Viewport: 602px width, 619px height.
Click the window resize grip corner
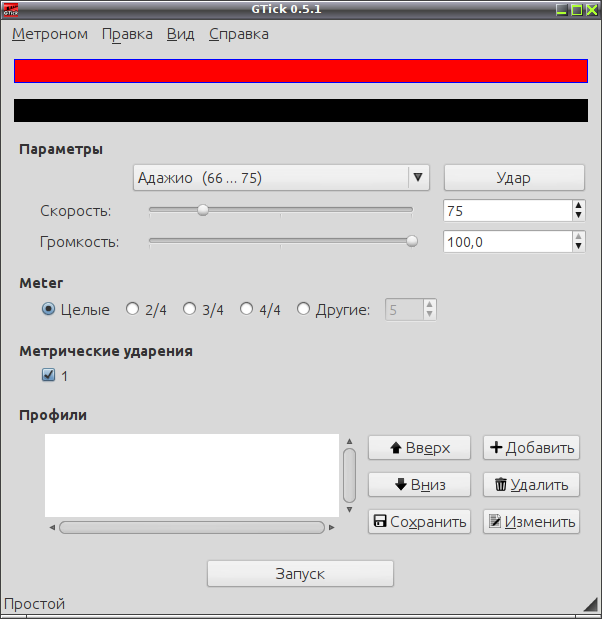click(591, 604)
